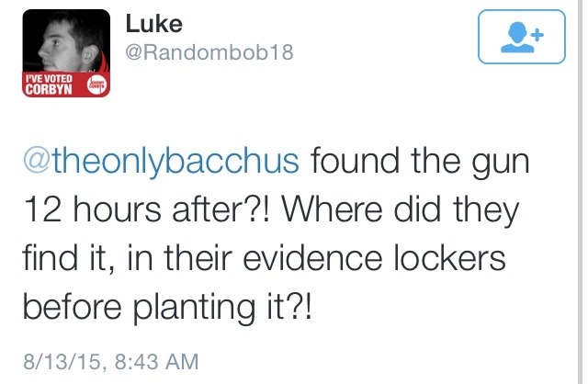Tap the Follow button with person-plus icon
Screen dimensions: 588x384
point(521,37)
